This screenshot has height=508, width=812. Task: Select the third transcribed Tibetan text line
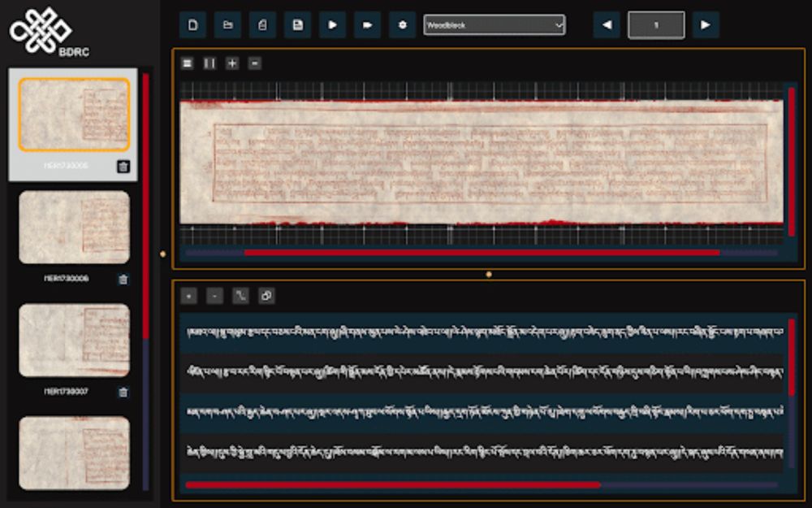tap(482, 413)
